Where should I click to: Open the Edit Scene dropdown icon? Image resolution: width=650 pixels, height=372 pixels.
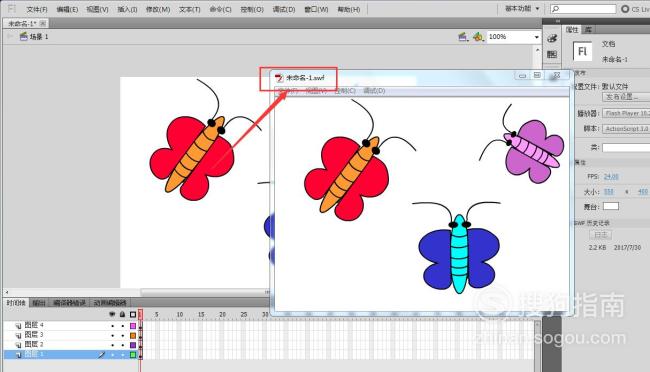click(463, 37)
